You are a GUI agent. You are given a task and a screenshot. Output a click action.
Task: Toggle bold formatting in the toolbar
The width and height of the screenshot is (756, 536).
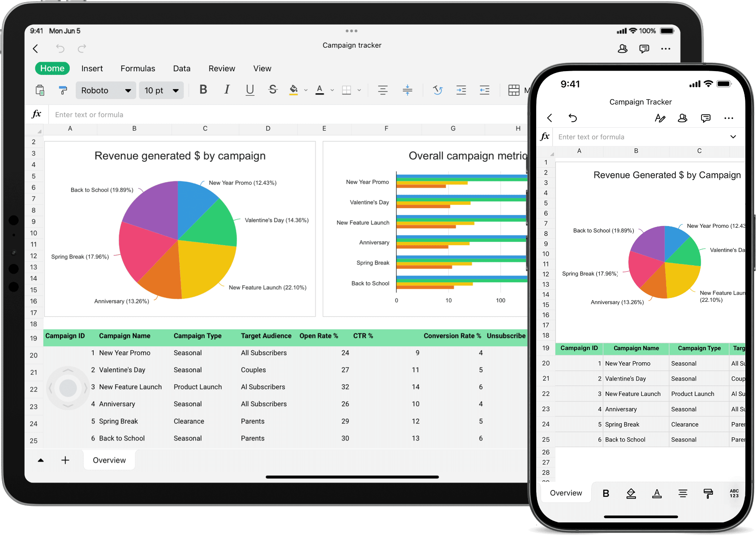tap(203, 90)
